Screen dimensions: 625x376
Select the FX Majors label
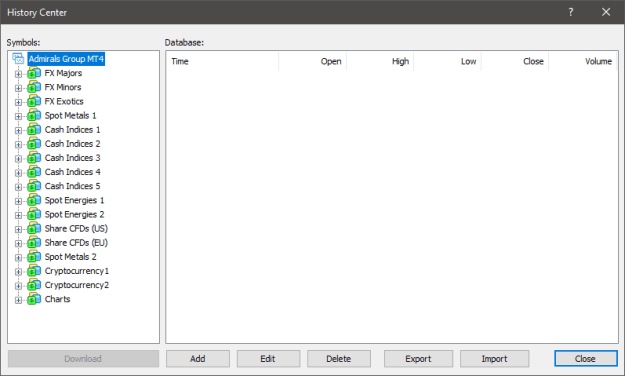coord(63,73)
